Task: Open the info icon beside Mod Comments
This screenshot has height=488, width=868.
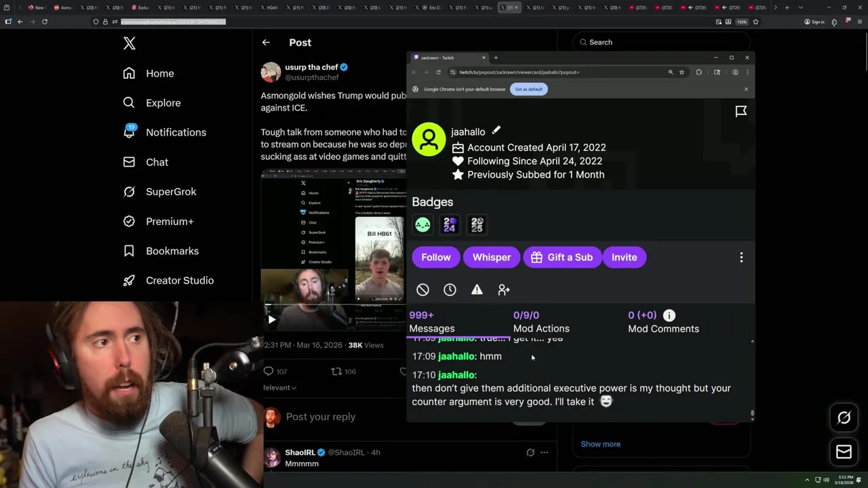Action: [x=669, y=315]
